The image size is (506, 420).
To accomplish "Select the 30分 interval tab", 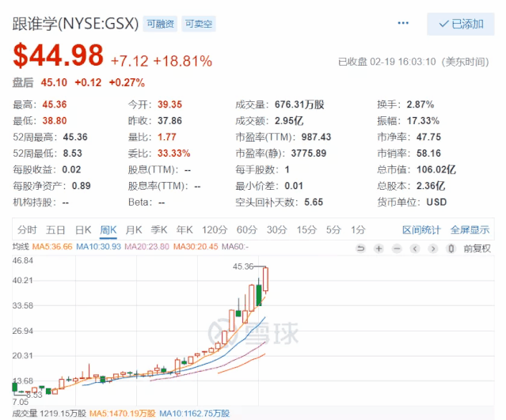I will pos(277,230).
